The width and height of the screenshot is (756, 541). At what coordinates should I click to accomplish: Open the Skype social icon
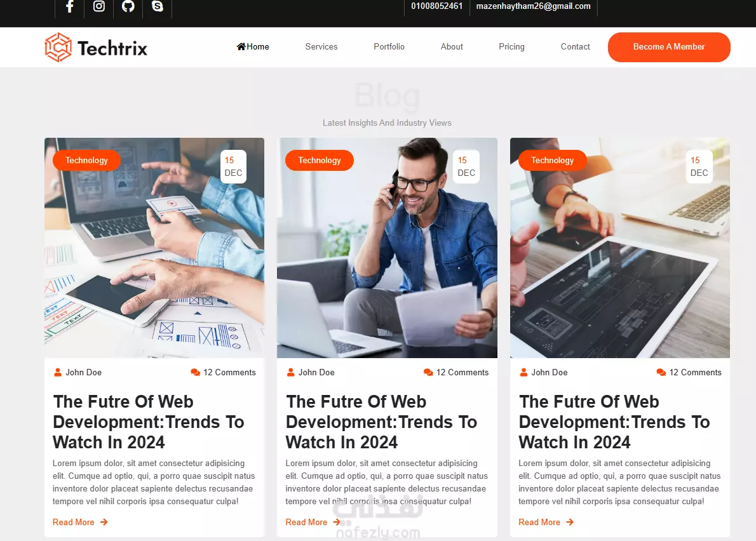(x=157, y=6)
